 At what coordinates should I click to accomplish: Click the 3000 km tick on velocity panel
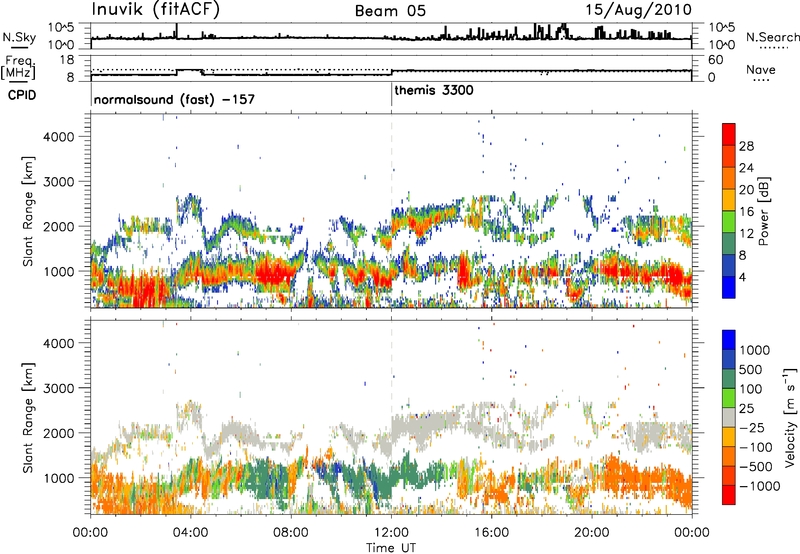click(58, 388)
